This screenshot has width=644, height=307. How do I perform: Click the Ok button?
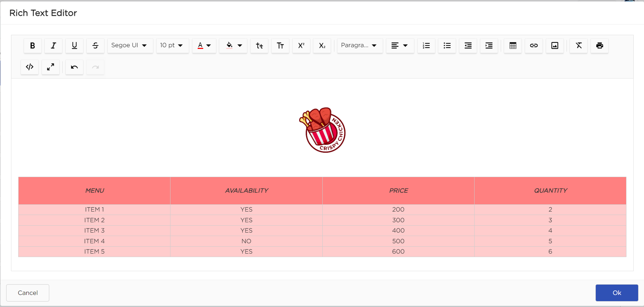(617, 293)
